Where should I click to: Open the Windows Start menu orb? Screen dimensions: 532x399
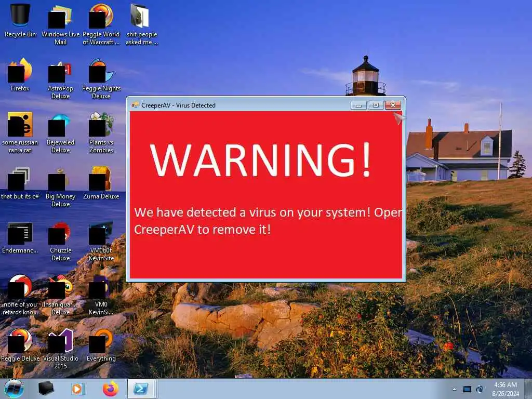coord(14,389)
